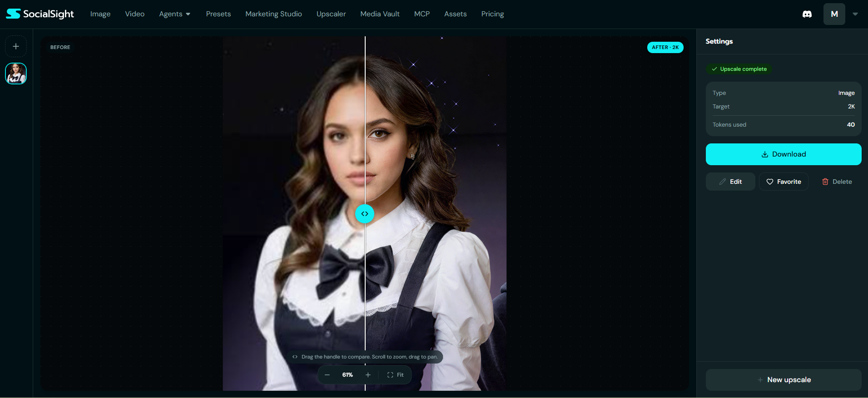Select the Upscaler nav item
The height and width of the screenshot is (398, 868).
[331, 14]
